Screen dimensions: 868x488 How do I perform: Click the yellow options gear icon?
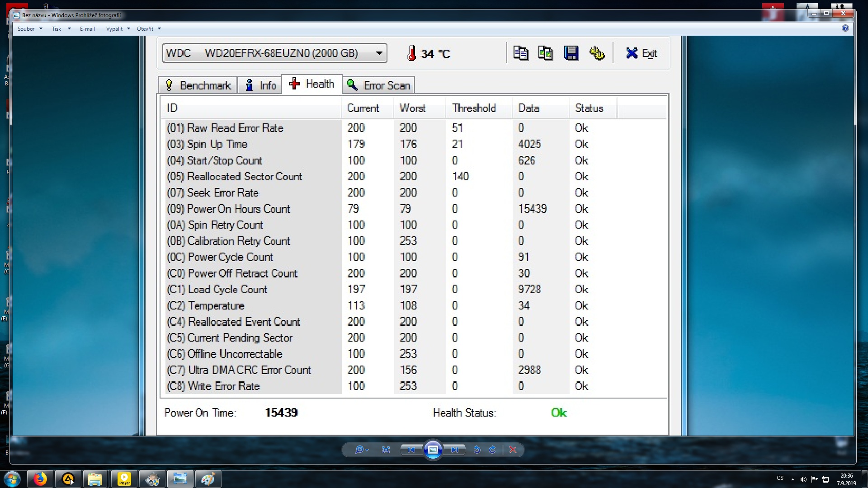(x=597, y=53)
